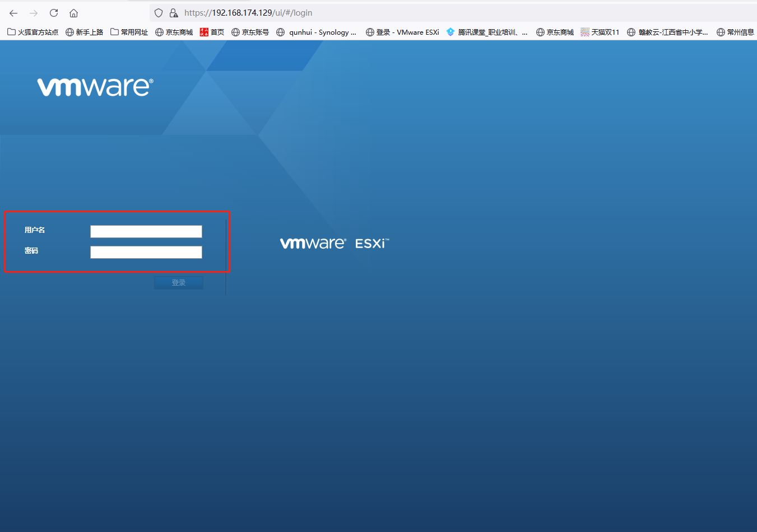Viewport: 757px width, 532px height.
Task: Open the 登录 - VMware ESXi bookmark
Action: (x=402, y=32)
